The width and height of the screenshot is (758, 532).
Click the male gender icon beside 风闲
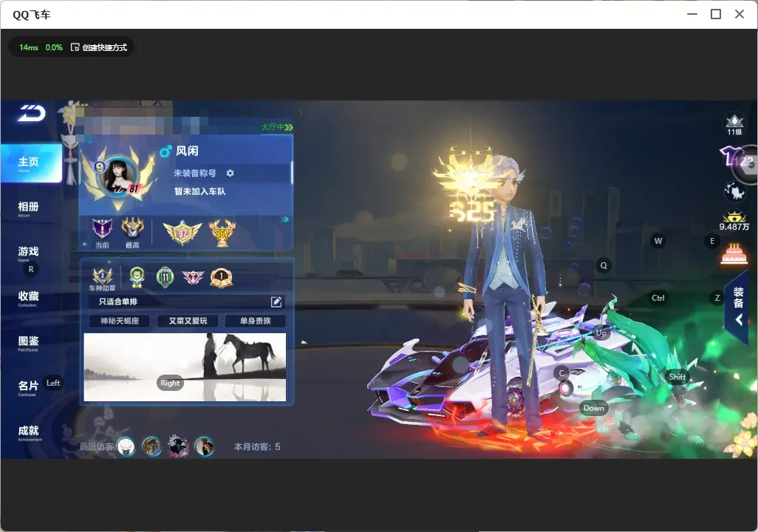tap(165, 151)
